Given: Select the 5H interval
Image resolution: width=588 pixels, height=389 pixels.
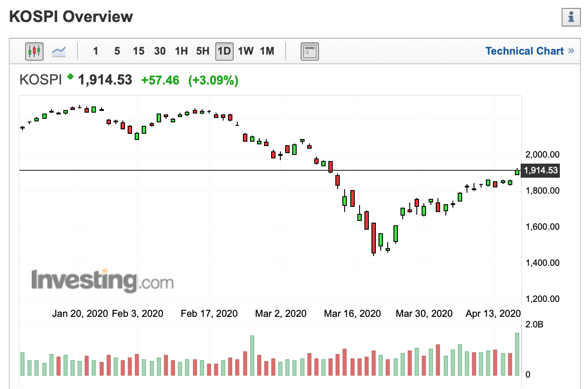Looking at the screenshot, I should coord(202,51).
